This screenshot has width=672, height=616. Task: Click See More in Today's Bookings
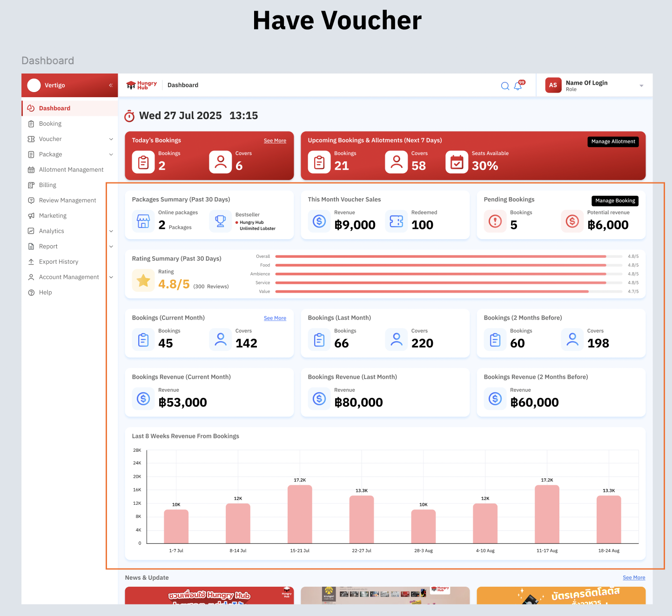[275, 141]
